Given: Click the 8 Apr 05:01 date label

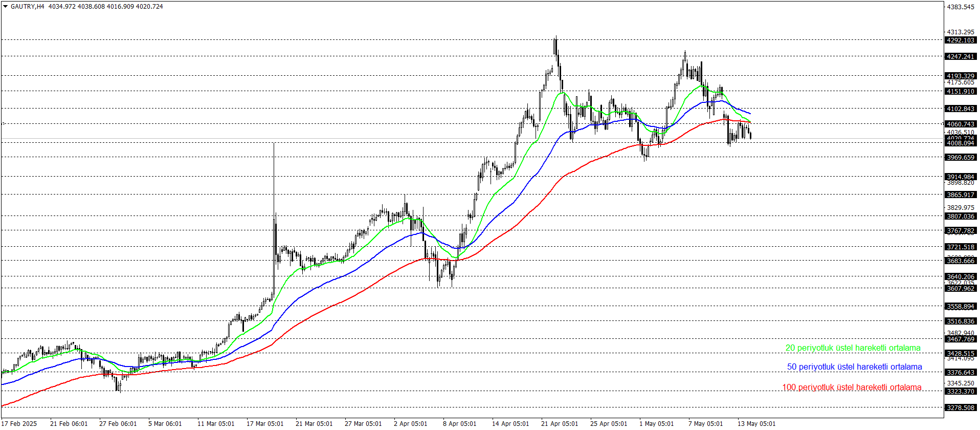Looking at the screenshot, I should coord(460,424).
